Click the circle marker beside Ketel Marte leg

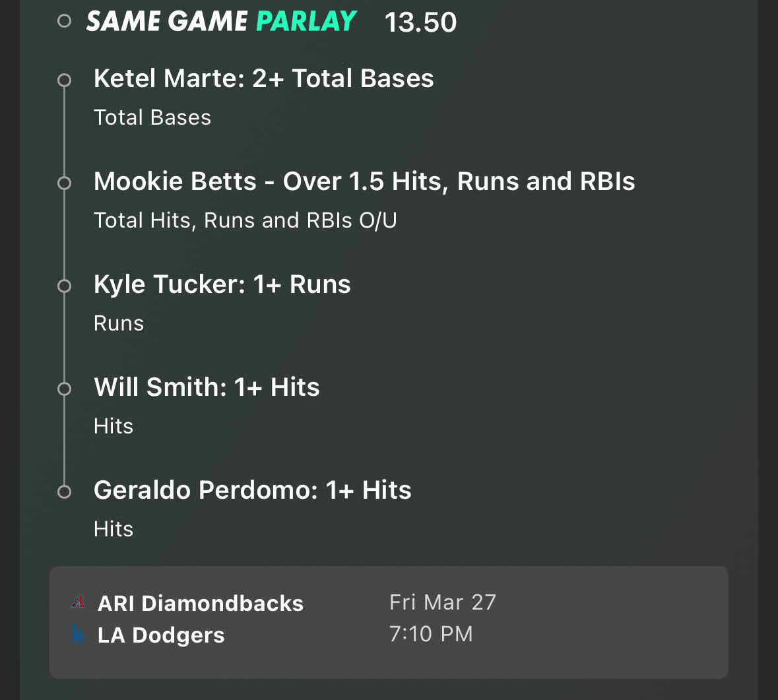click(x=64, y=80)
